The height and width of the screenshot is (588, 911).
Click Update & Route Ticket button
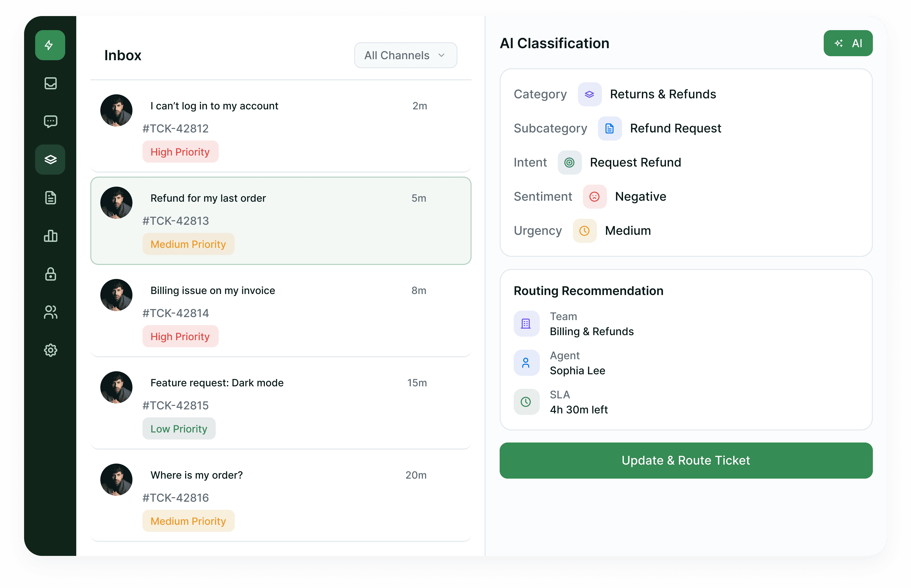pos(686,461)
